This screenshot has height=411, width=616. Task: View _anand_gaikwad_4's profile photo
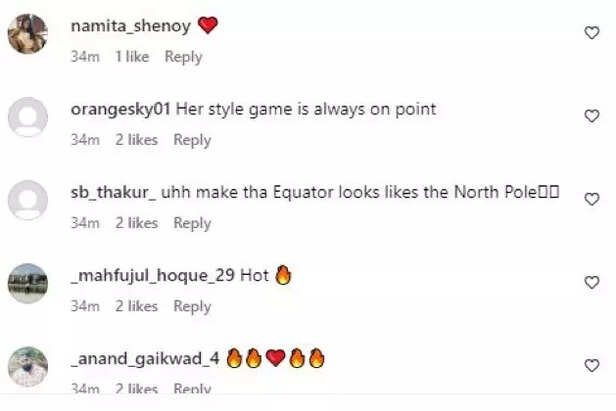coord(28,367)
